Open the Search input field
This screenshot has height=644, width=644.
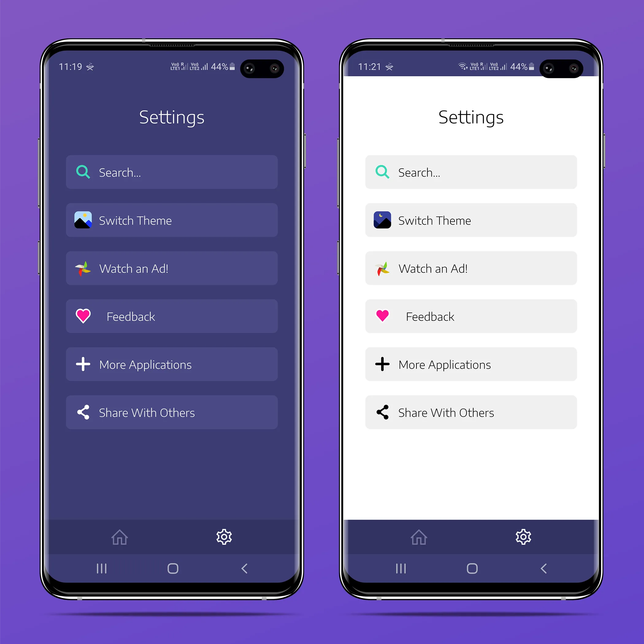click(x=172, y=172)
